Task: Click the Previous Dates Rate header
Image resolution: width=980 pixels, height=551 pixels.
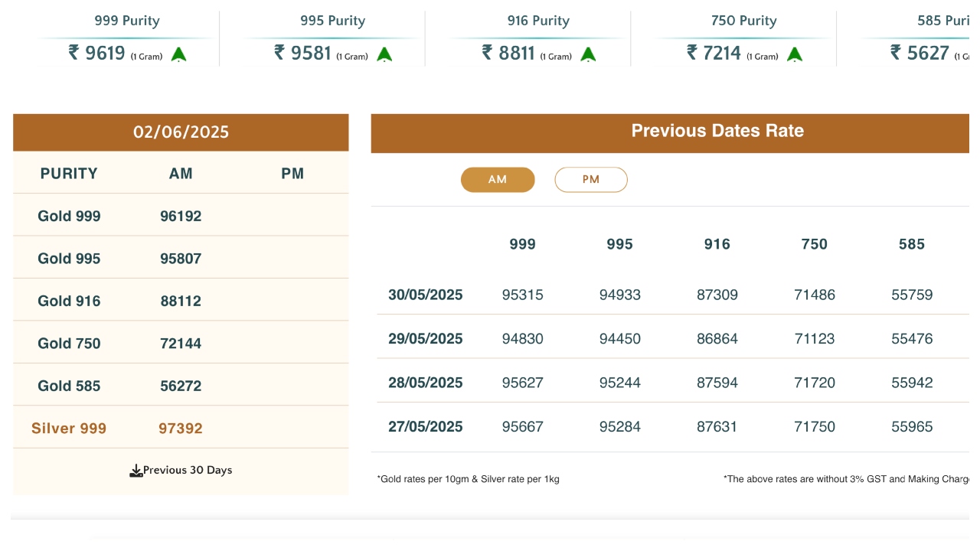Action: [717, 131]
